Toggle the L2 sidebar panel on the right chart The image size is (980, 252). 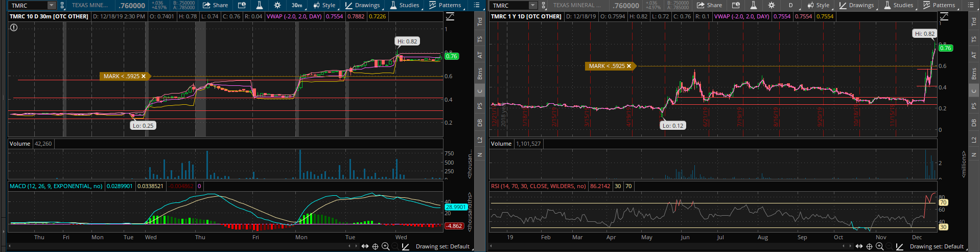point(974,140)
